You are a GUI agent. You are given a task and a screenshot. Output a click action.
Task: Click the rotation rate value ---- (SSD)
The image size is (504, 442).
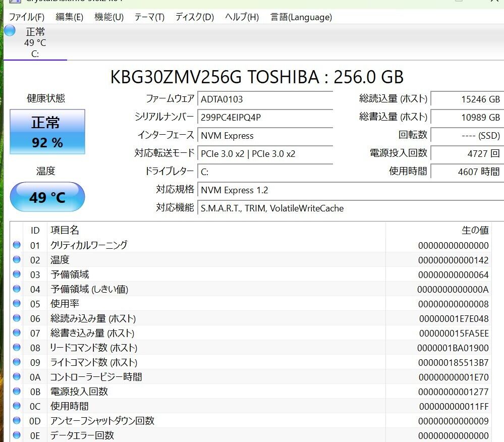[467, 136]
